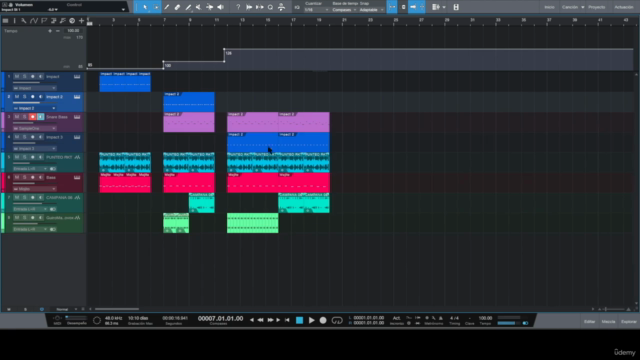Image resolution: width=640 pixels, height=360 pixels.
Task: Open the Editar panel
Action: (589, 322)
